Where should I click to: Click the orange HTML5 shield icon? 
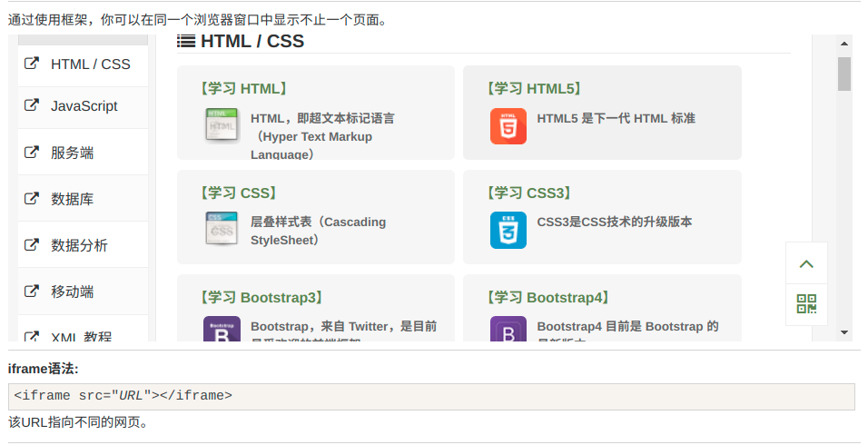(x=508, y=126)
